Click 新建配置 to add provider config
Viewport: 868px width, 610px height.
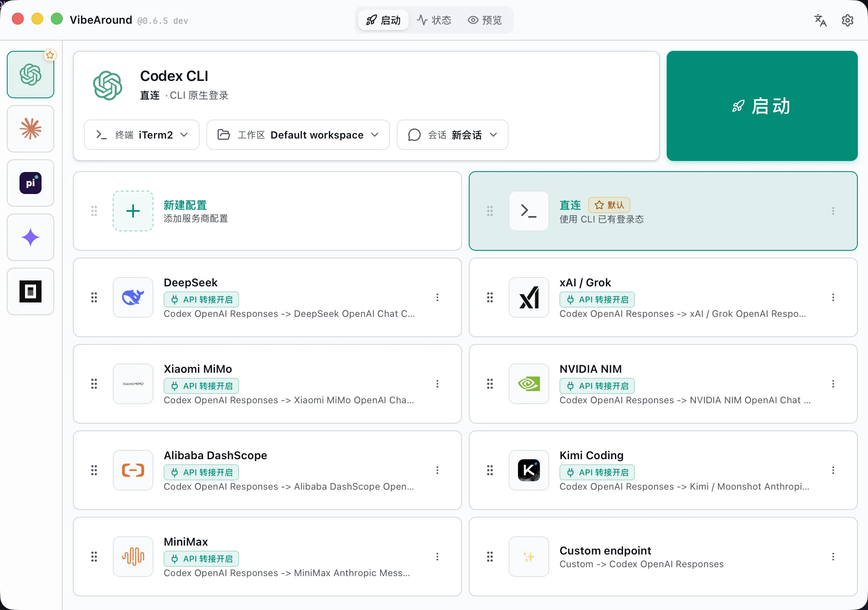pyautogui.click(x=185, y=205)
